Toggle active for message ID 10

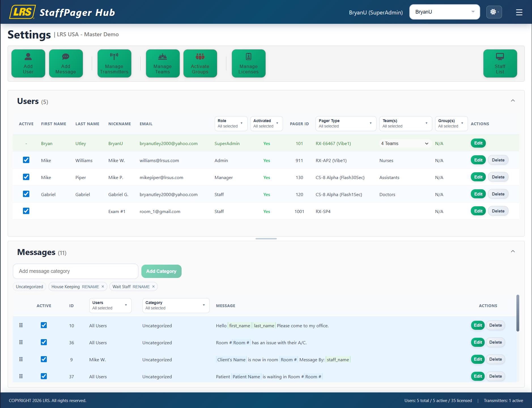[x=44, y=325]
